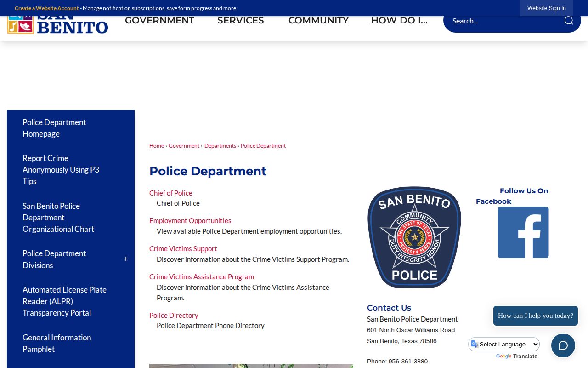This screenshot has width=588, height=368.
Task: Open the Services menu
Action: click(x=241, y=21)
